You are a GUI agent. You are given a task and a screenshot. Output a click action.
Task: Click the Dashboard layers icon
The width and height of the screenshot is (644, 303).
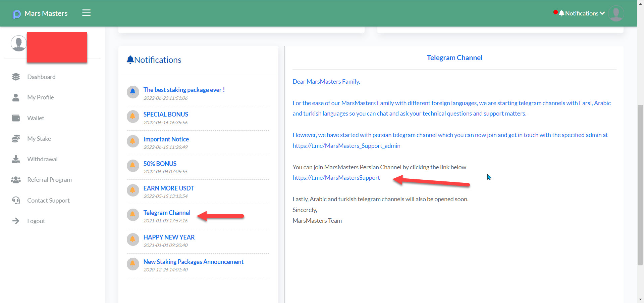pyautogui.click(x=16, y=77)
